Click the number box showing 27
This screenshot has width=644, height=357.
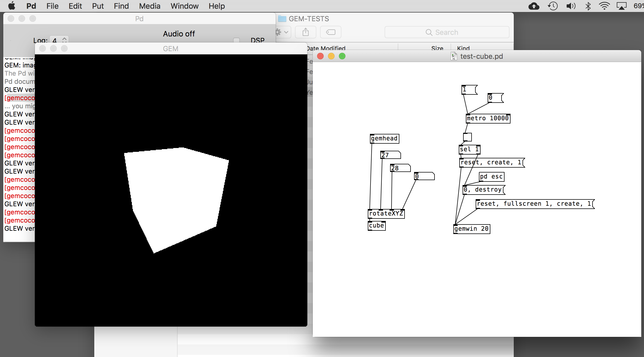(390, 155)
